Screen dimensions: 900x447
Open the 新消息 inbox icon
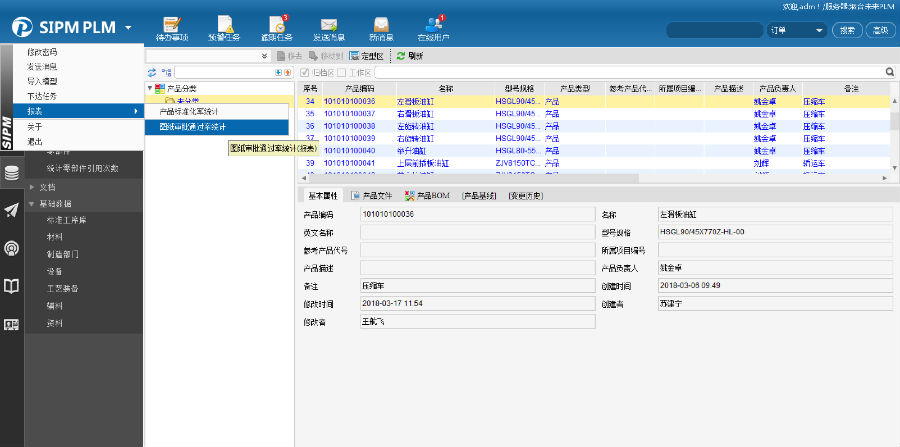point(380,27)
